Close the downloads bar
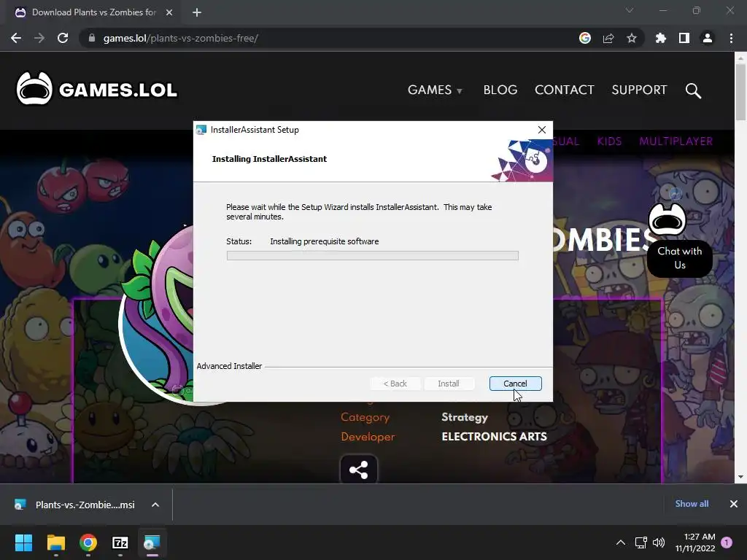The height and width of the screenshot is (560, 747). [x=734, y=504]
